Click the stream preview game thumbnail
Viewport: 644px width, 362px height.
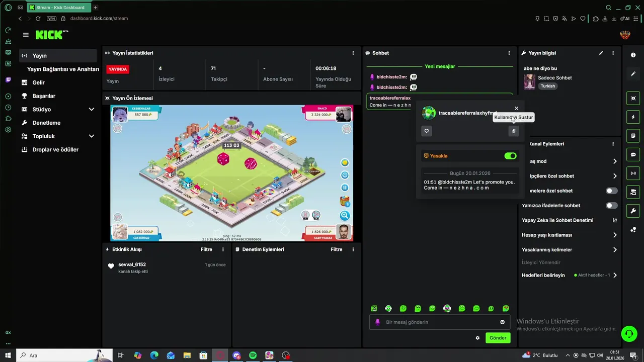click(232, 173)
